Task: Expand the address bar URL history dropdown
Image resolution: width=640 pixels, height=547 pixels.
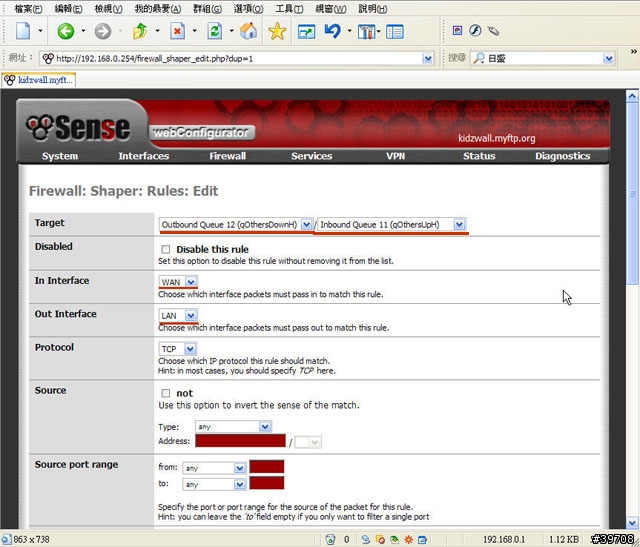Action: [427, 58]
